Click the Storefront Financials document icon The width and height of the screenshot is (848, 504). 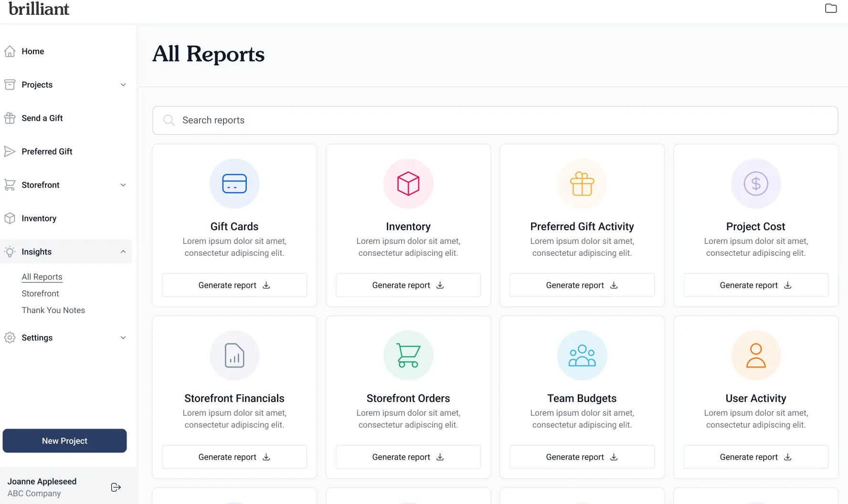(x=234, y=356)
